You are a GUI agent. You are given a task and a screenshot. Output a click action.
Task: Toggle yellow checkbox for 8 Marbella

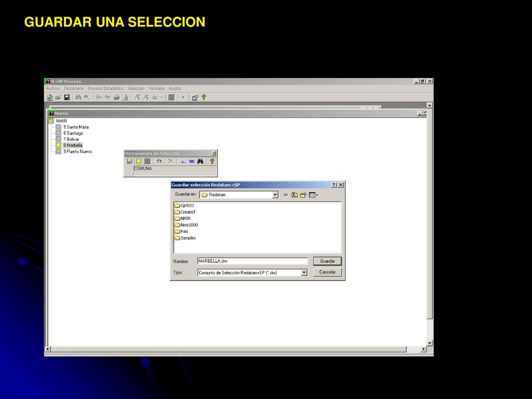coord(58,145)
